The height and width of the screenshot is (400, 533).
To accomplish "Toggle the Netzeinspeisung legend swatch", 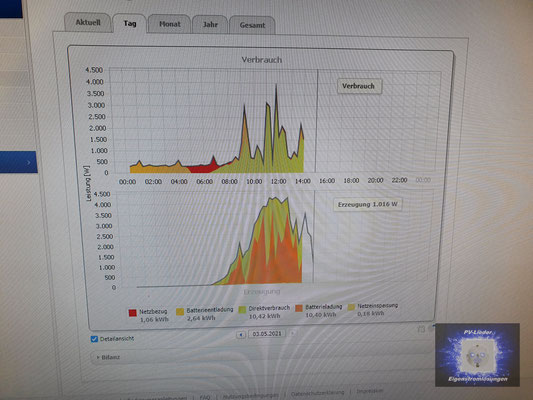I will click(x=351, y=307).
